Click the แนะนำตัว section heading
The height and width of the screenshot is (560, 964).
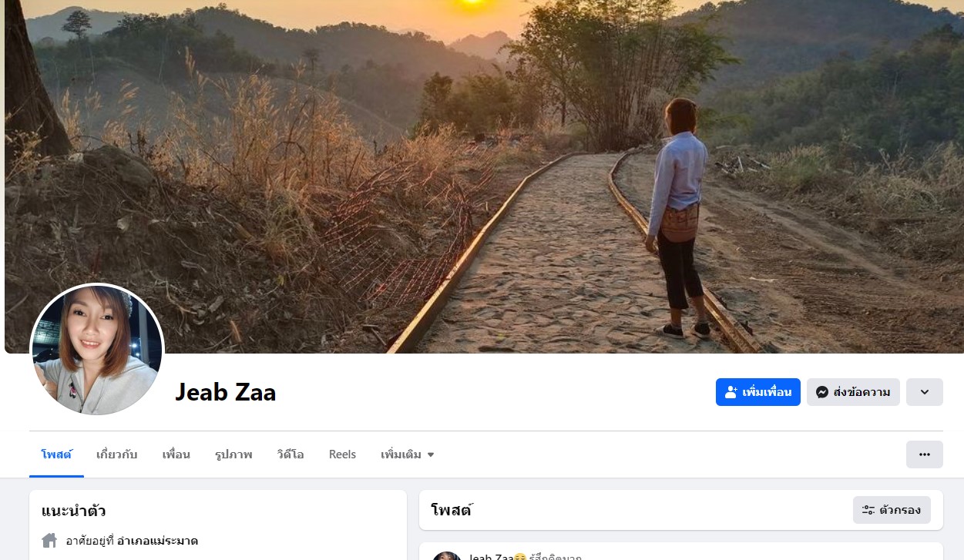(74, 511)
